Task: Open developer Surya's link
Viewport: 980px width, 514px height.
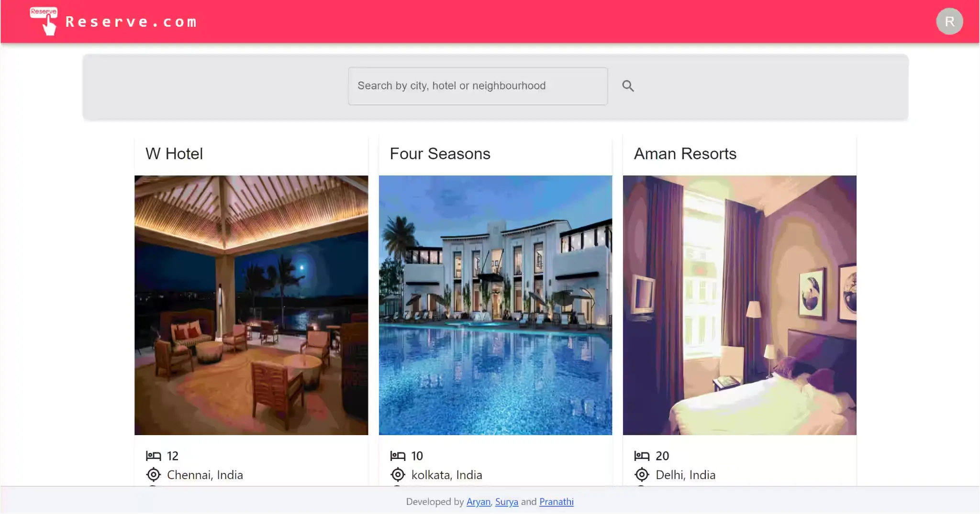Action: (507, 502)
